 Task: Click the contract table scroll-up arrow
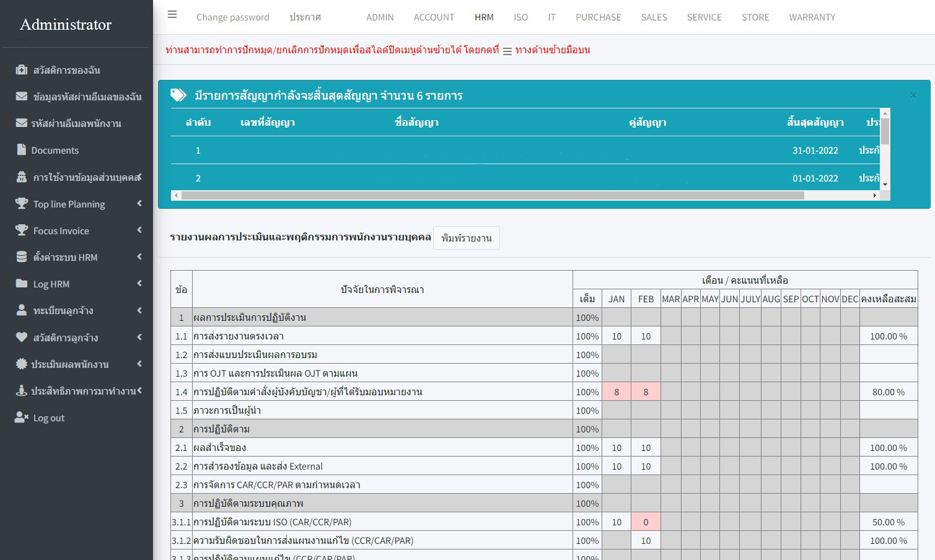(885, 113)
